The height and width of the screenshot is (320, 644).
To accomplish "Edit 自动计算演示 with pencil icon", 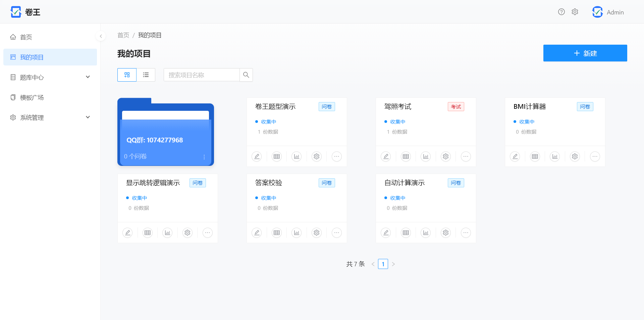I will tap(386, 233).
